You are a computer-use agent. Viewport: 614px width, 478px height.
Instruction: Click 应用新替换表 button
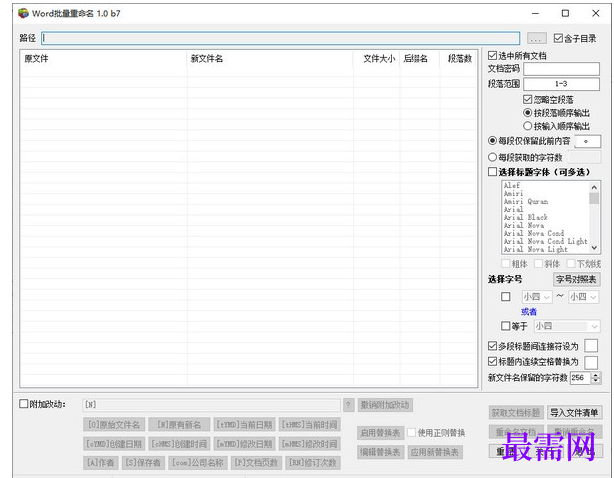tap(435, 452)
